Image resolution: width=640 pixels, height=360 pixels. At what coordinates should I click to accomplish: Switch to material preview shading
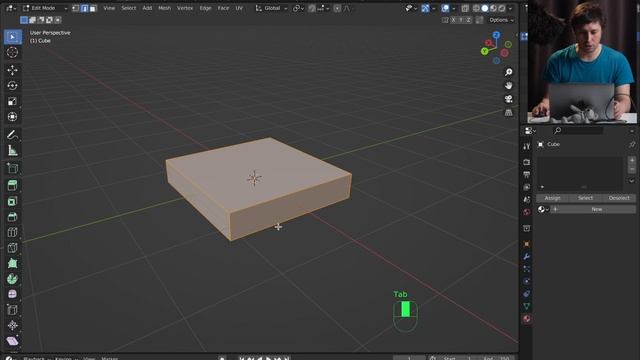[493, 8]
